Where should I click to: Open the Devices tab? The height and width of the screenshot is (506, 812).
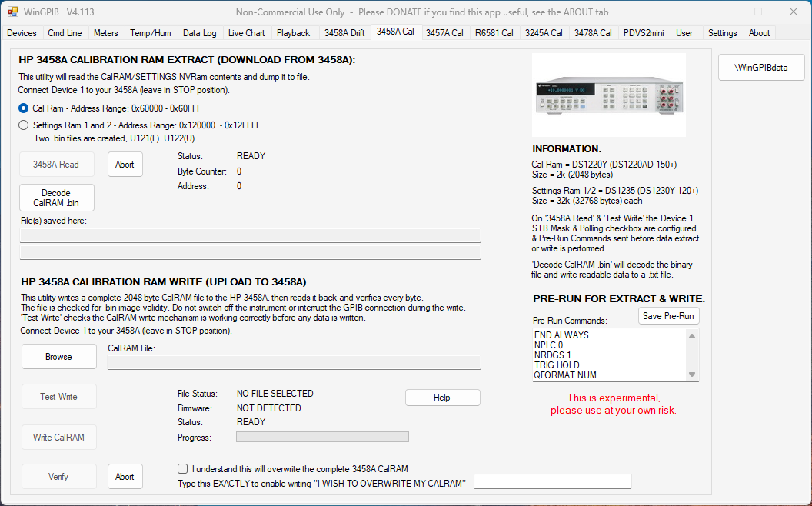pyautogui.click(x=22, y=32)
